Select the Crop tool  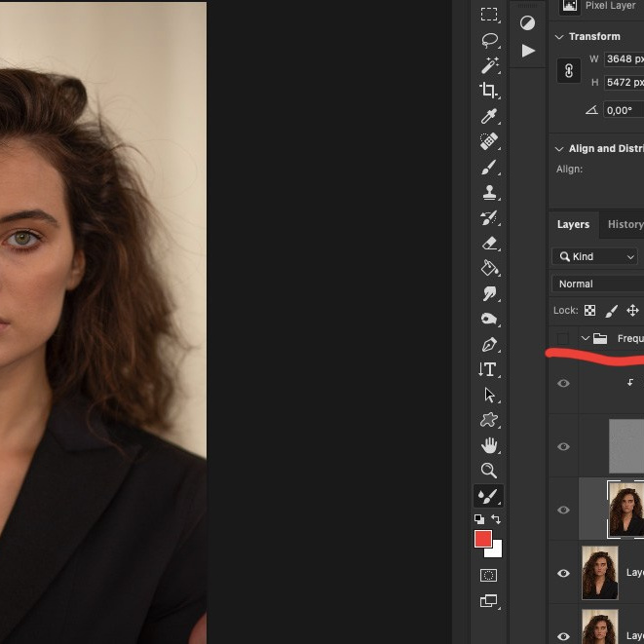[489, 91]
